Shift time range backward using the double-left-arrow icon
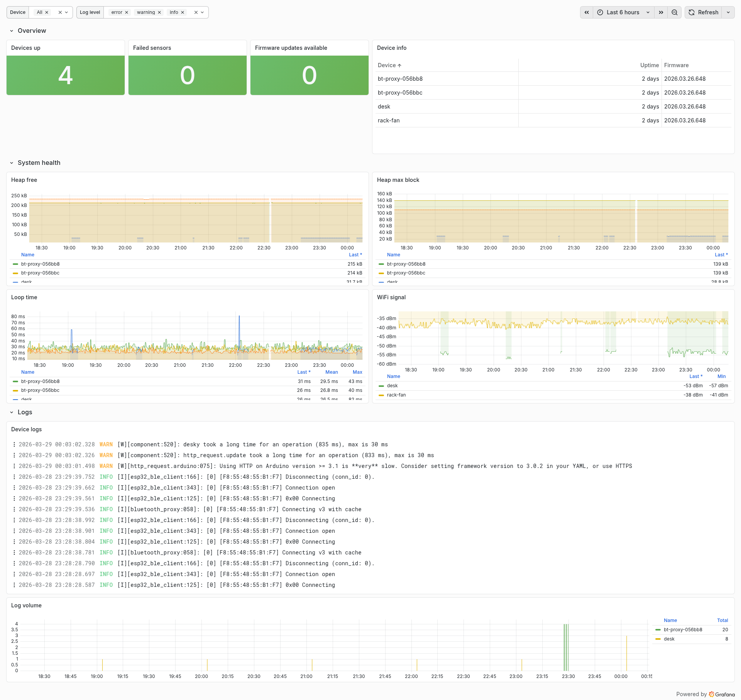741x700 pixels. 586,12
